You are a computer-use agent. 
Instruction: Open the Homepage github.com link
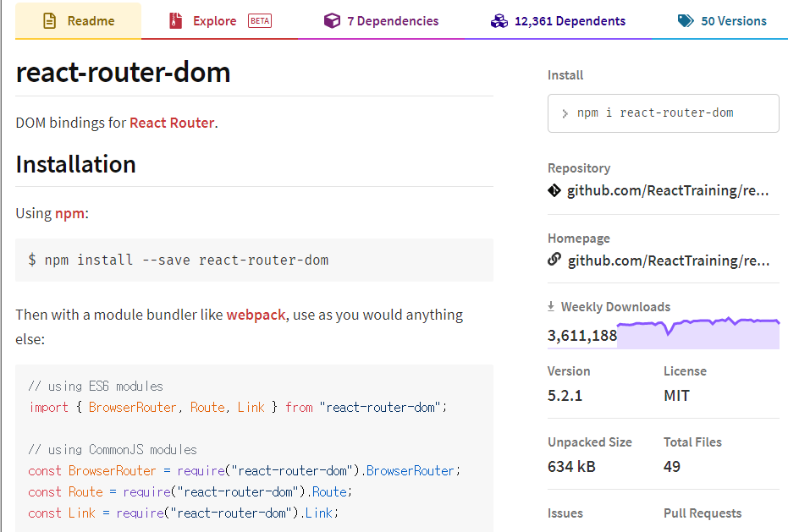coord(669,261)
